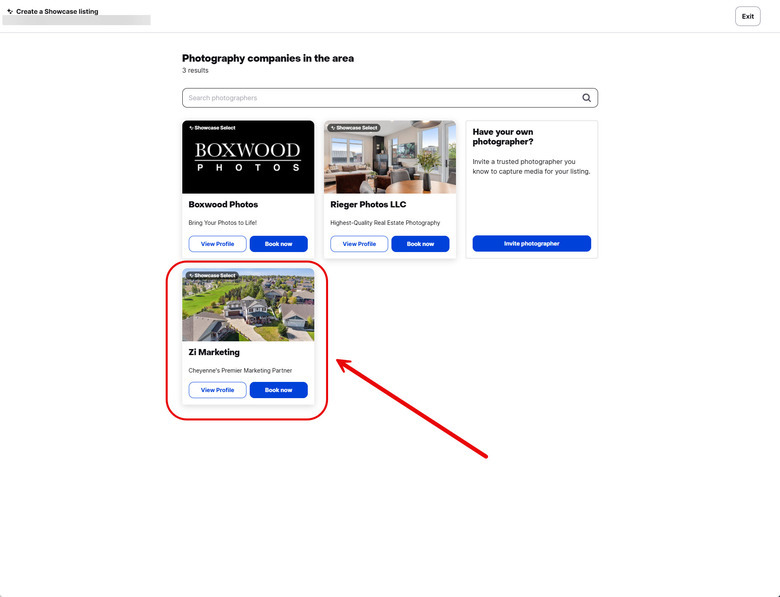Click the Invite photographer button

click(x=532, y=243)
